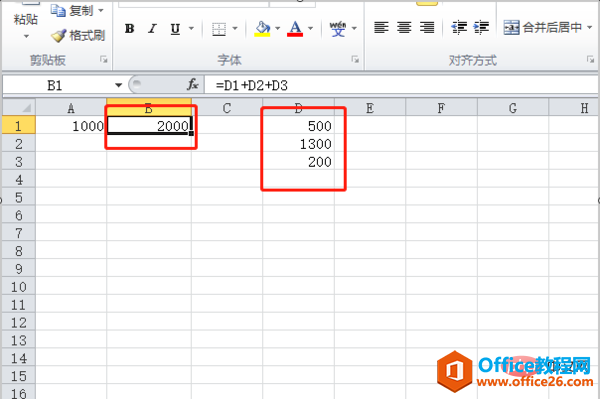Image resolution: width=600 pixels, height=399 pixels.
Task: Click the phonetic guide (wén) icon
Action: pyautogui.click(x=338, y=29)
